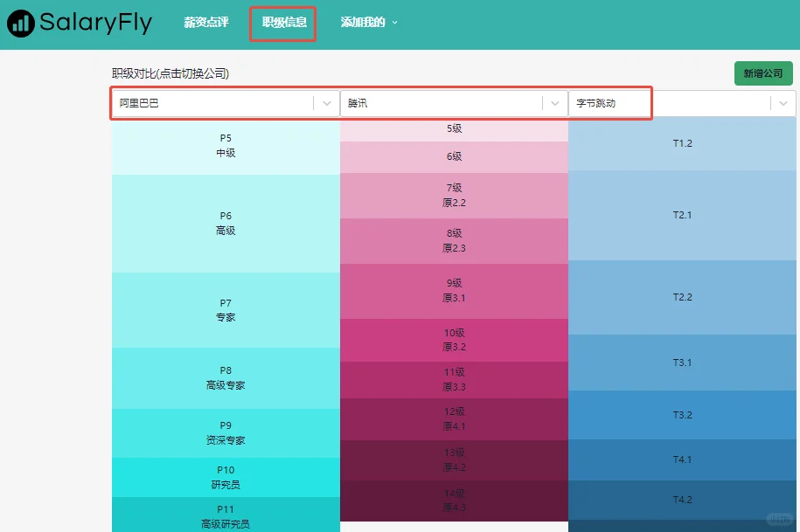
Task: Click the 8级 原2.3 block
Action: 454,241
